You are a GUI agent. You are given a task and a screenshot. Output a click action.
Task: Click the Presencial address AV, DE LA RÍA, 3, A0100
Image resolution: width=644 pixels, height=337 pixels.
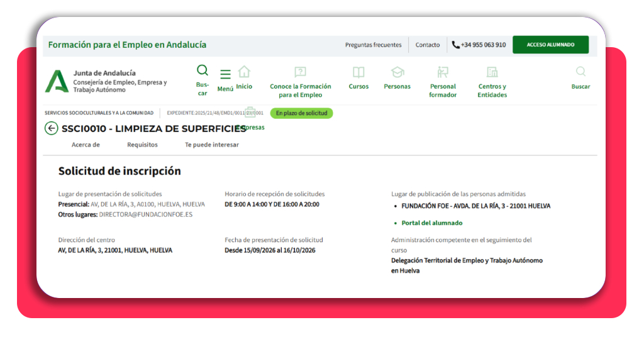[x=148, y=204]
